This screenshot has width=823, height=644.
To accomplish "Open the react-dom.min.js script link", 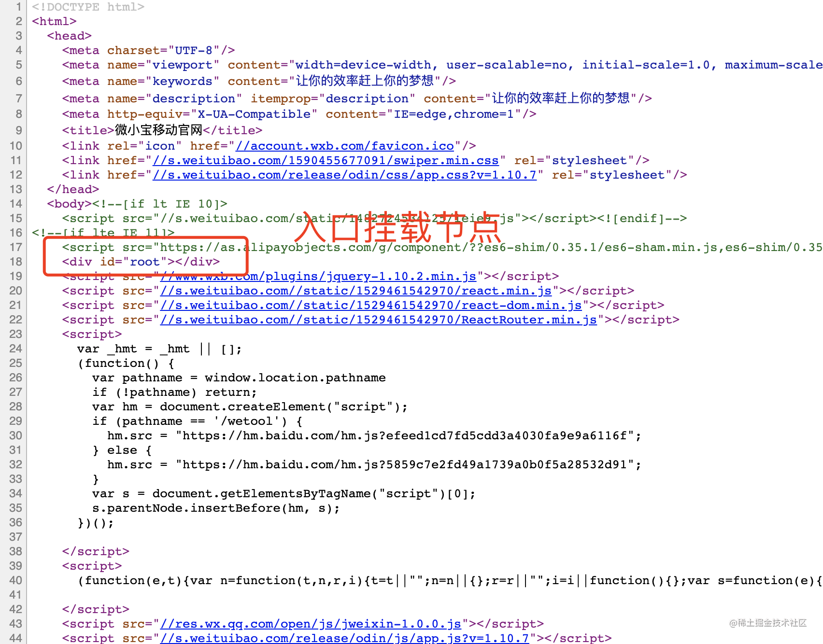I will (x=371, y=305).
